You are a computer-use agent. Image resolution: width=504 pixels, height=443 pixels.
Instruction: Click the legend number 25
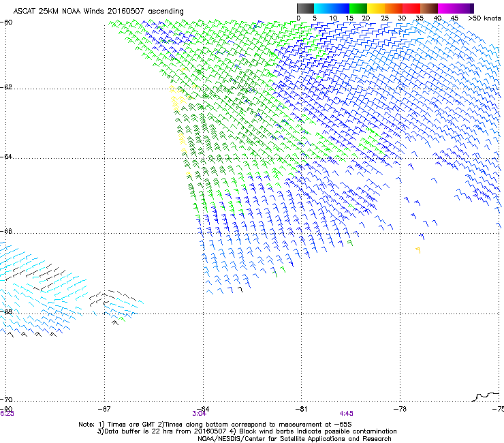click(385, 18)
